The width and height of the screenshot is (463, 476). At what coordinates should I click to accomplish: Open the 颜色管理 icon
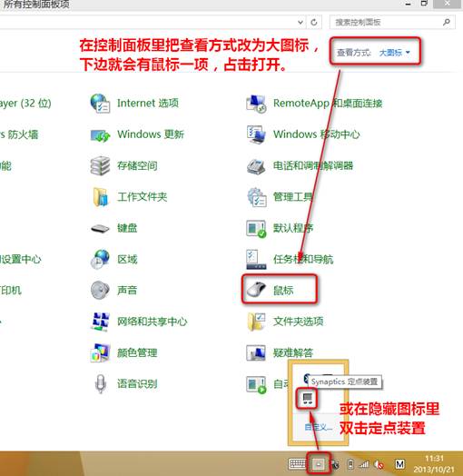[100, 352]
